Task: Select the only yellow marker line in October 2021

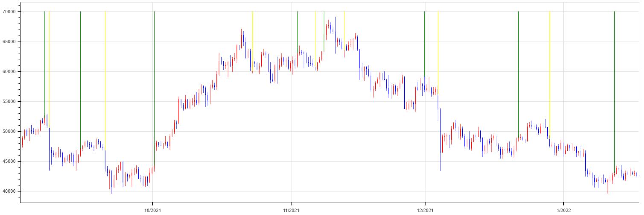Action: click(253, 41)
